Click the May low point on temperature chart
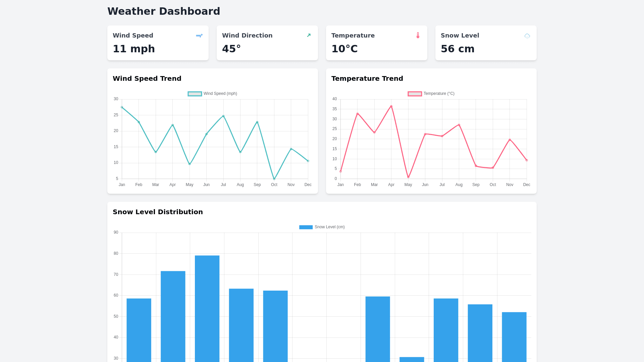 click(x=408, y=177)
